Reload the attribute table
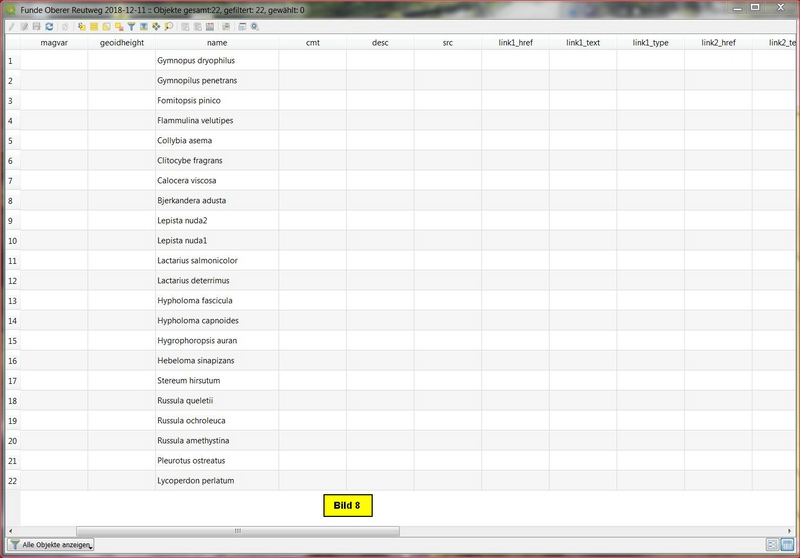 point(49,26)
